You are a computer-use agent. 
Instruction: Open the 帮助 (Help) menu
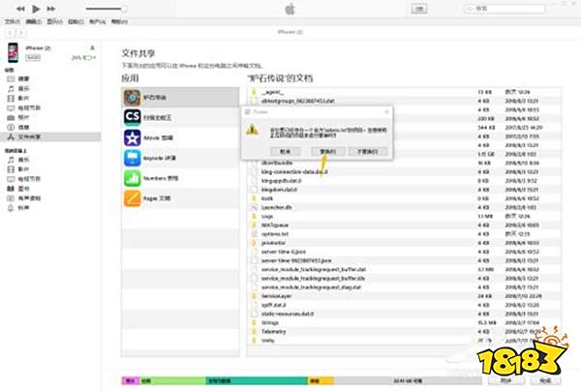(119, 22)
